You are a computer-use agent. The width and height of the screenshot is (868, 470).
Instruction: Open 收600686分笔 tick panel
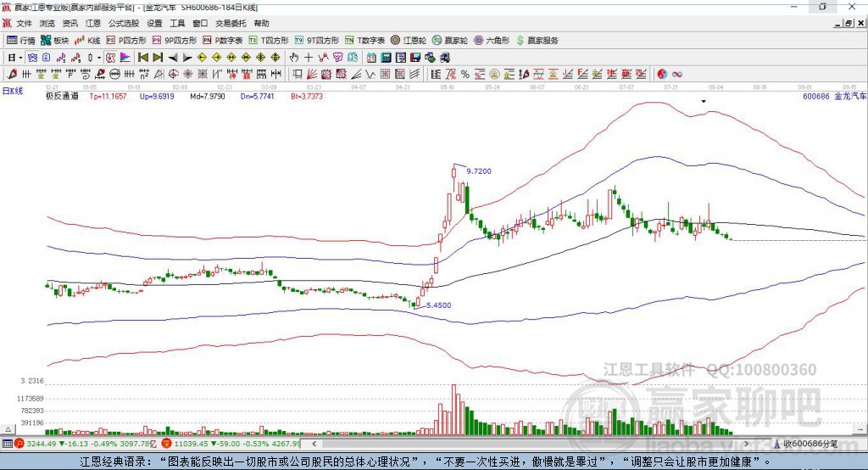[x=805, y=444]
